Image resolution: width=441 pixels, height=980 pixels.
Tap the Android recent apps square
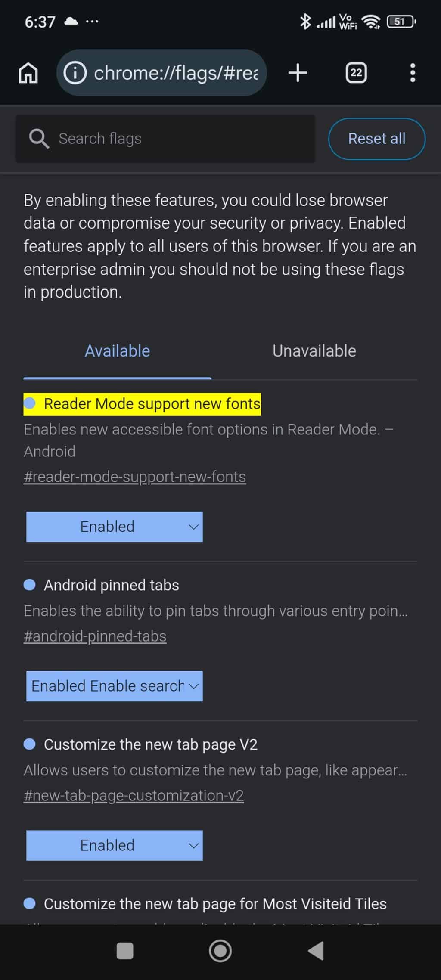125,951
